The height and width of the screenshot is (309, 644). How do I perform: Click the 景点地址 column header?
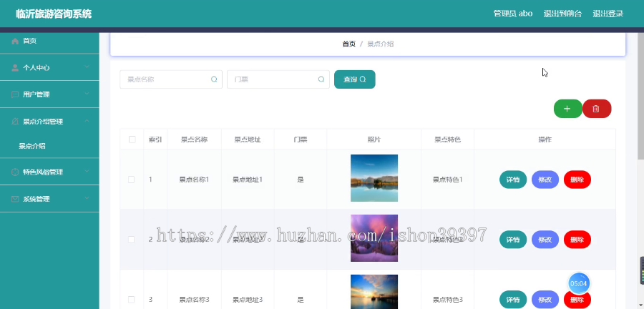[x=248, y=139]
